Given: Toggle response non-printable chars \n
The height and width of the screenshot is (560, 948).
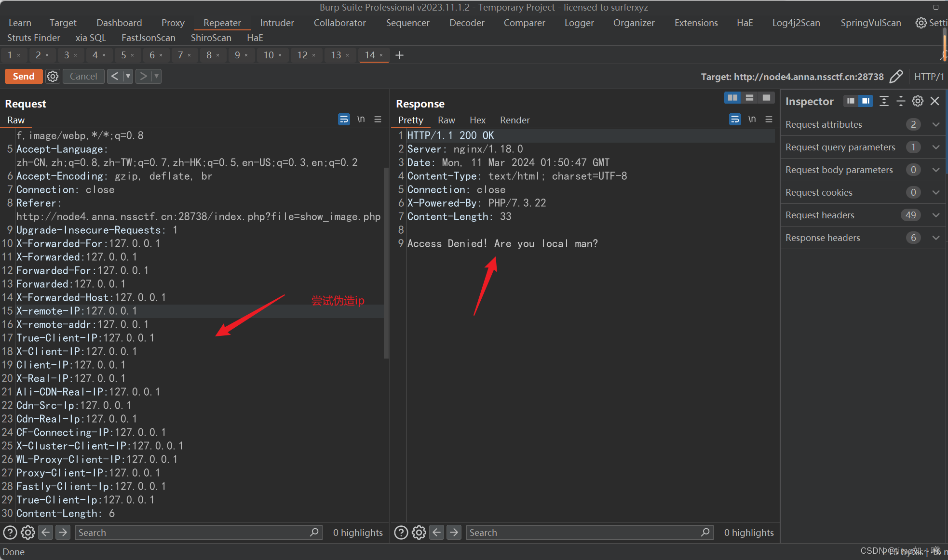Looking at the screenshot, I should coord(752,119).
